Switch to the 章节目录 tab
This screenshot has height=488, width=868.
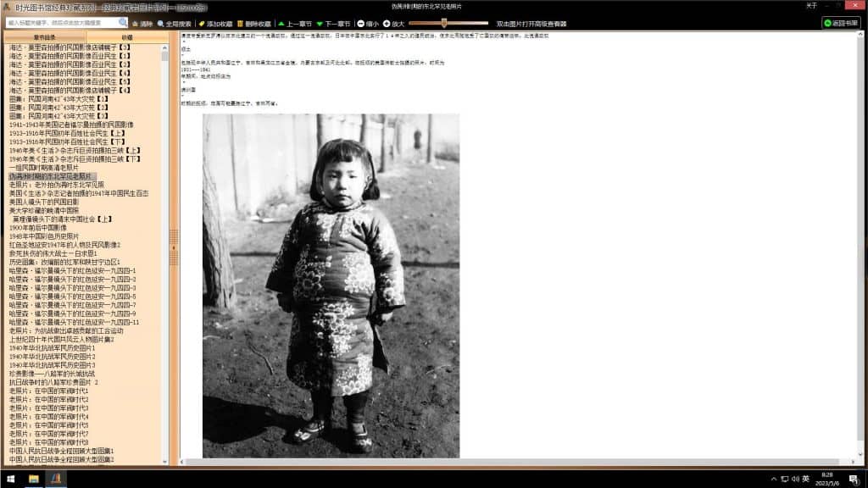[x=45, y=37]
